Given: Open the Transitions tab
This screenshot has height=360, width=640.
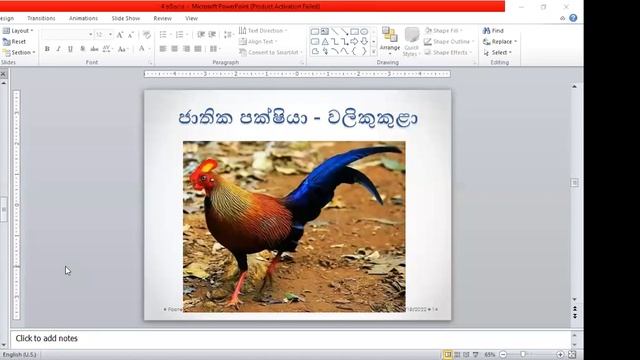Looking at the screenshot, I should (41, 18).
